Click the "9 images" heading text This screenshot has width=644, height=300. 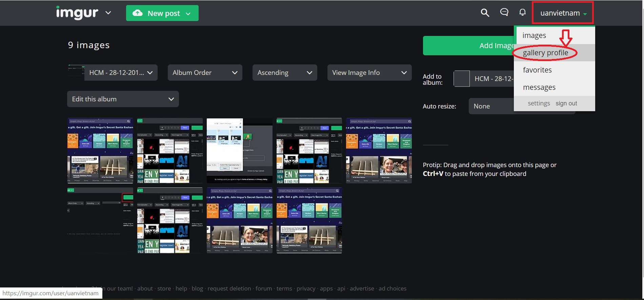tap(89, 45)
